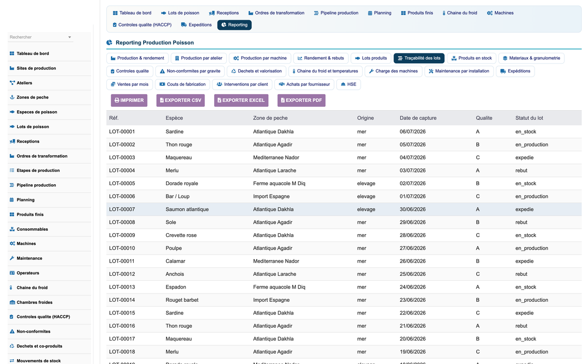Open the Tableau de bord top tab
Image resolution: width=588 pixels, height=364 pixels.
(132, 13)
